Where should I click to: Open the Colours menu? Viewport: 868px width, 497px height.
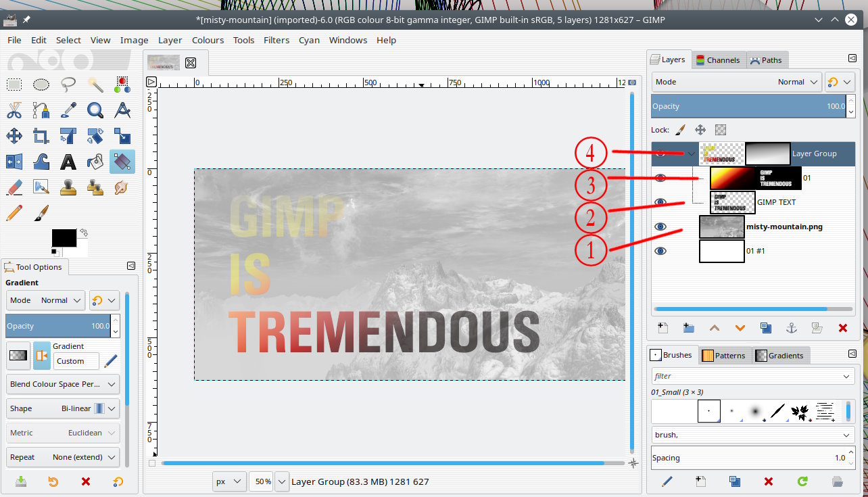(208, 40)
